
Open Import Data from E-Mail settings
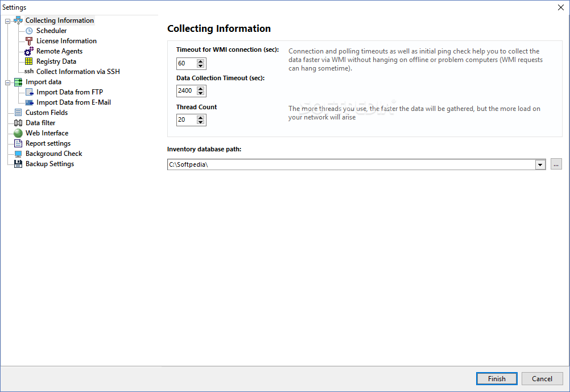(73, 102)
